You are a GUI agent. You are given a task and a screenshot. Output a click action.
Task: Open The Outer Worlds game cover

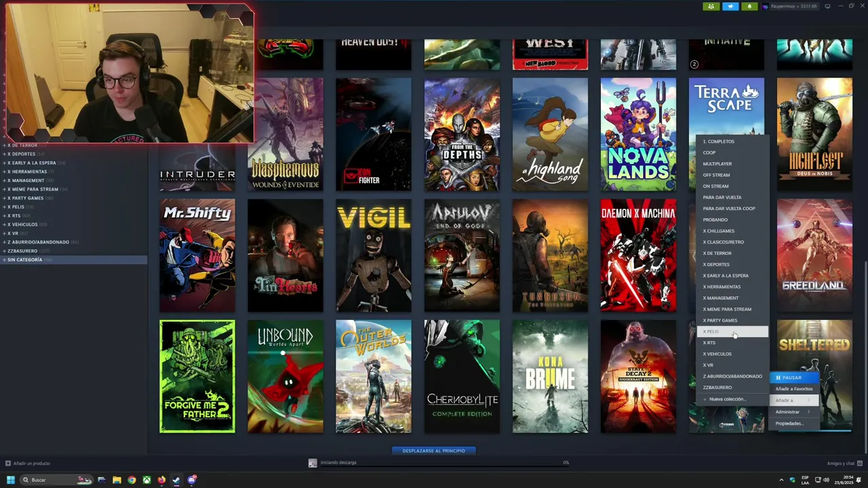[x=374, y=377]
